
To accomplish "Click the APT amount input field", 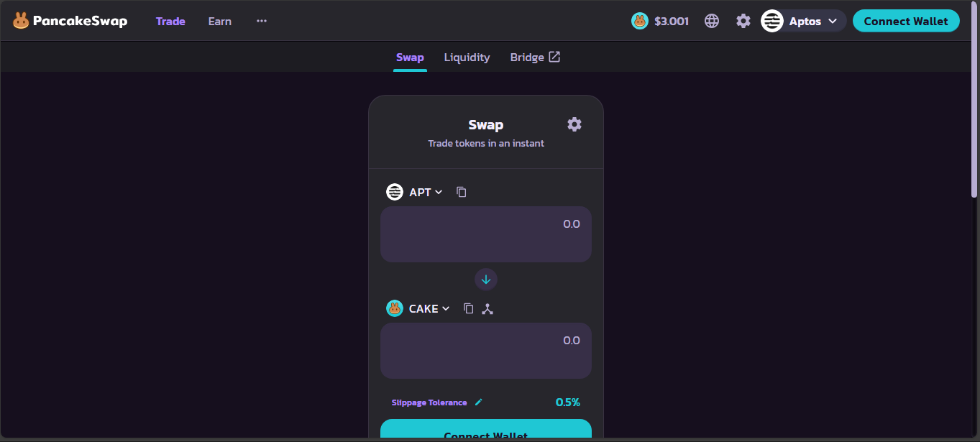I will pos(486,234).
